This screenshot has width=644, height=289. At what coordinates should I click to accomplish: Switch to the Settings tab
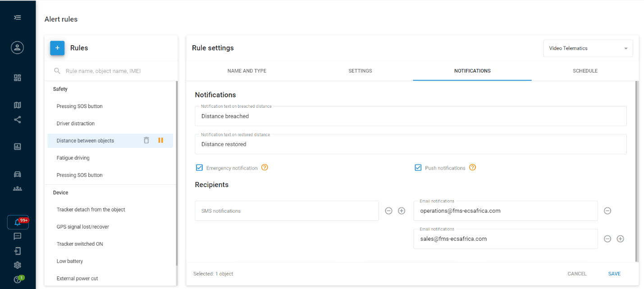360,71
